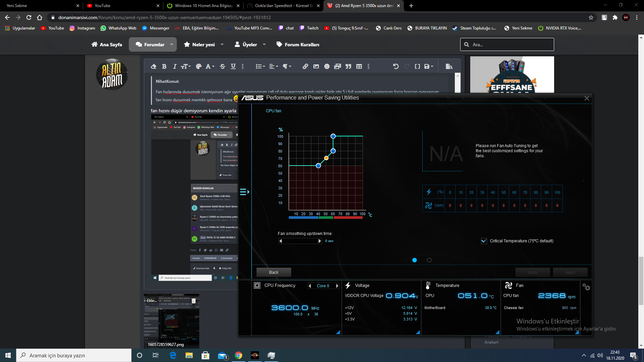The width and height of the screenshot is (644, 362).
Task: Delete the attached 1605728559627.png file
Action: (x=194, y=301)
